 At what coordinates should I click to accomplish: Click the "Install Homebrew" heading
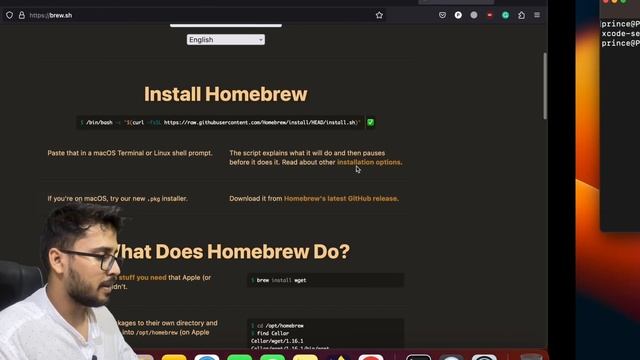pos(225,94)
